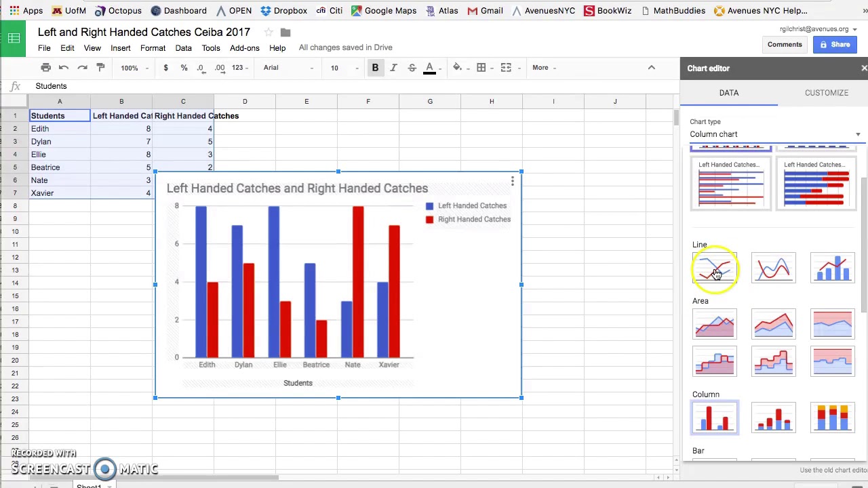
Task: Open the Apps grid in the bookmarks bar
Action: pyautogui.click(x=26, y=11)
